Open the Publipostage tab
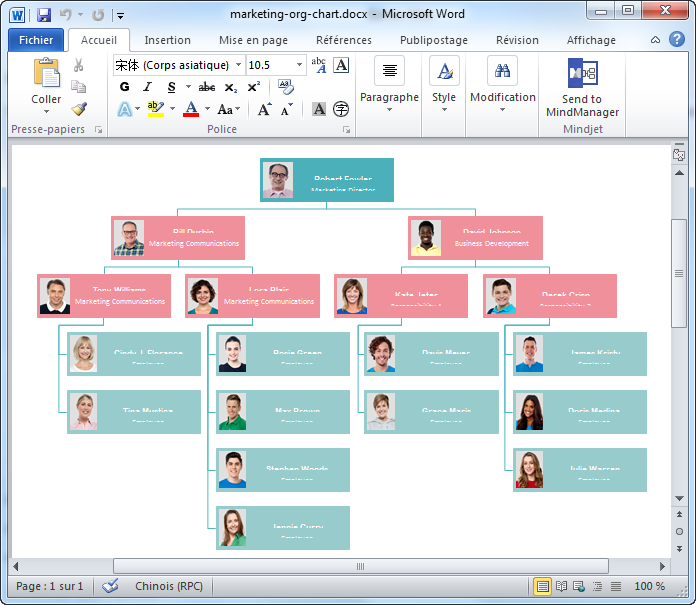 click(x=434, y=40)
